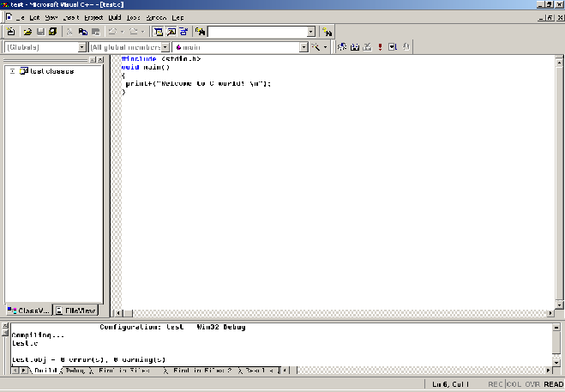The height and width of the screenshot is (392, 565).
Task: Click output tabs scroll-right arrow
Action: pos(24,370)
